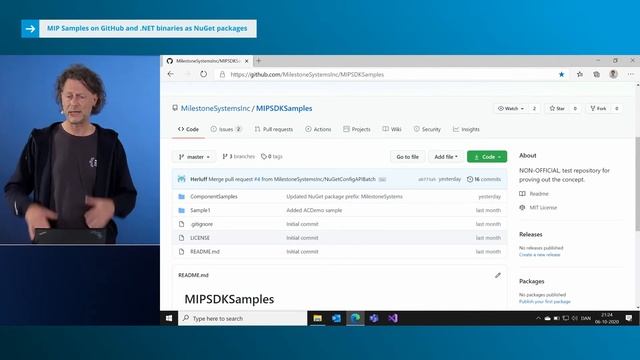Screen dimensions: 640x360
Task: Click the ComponentSamples folder icon
Action: pyautogui.click(x=182, y=197)
